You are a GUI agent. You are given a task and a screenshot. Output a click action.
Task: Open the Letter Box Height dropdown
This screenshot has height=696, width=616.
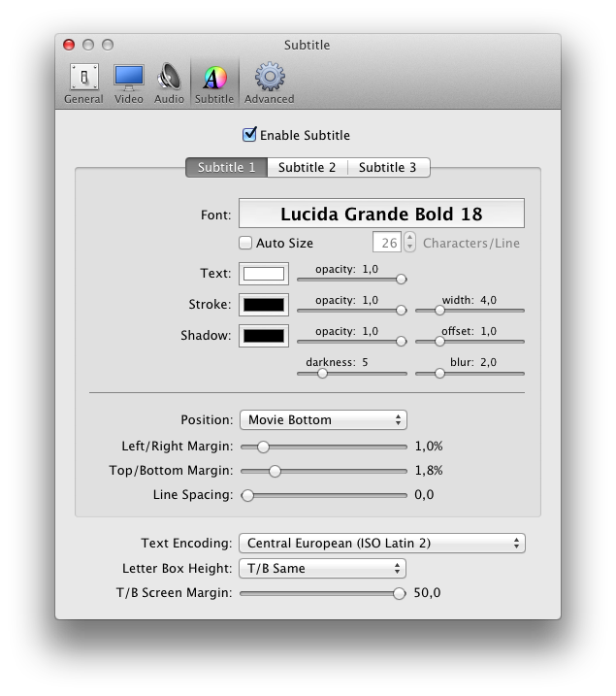click(322, 569)
